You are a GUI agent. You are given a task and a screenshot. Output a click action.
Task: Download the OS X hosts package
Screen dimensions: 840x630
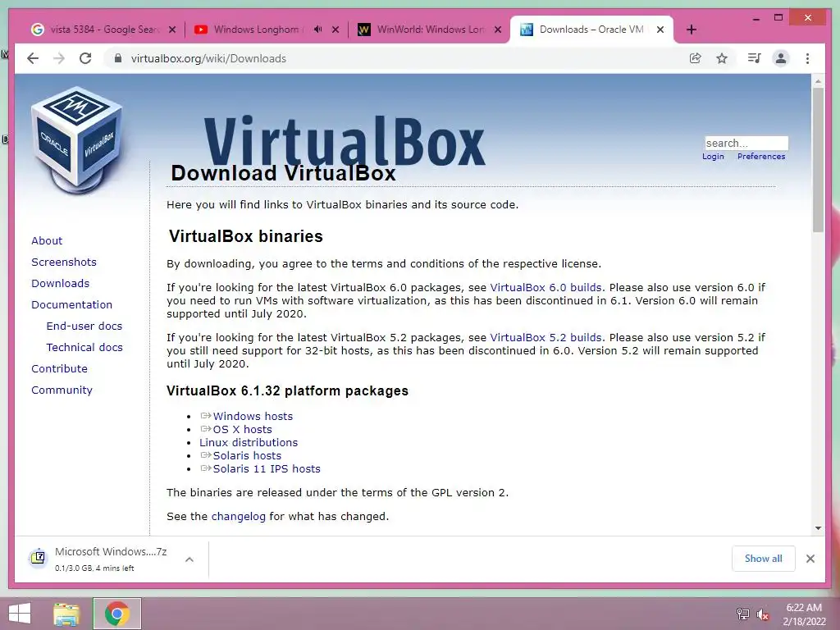242,430
